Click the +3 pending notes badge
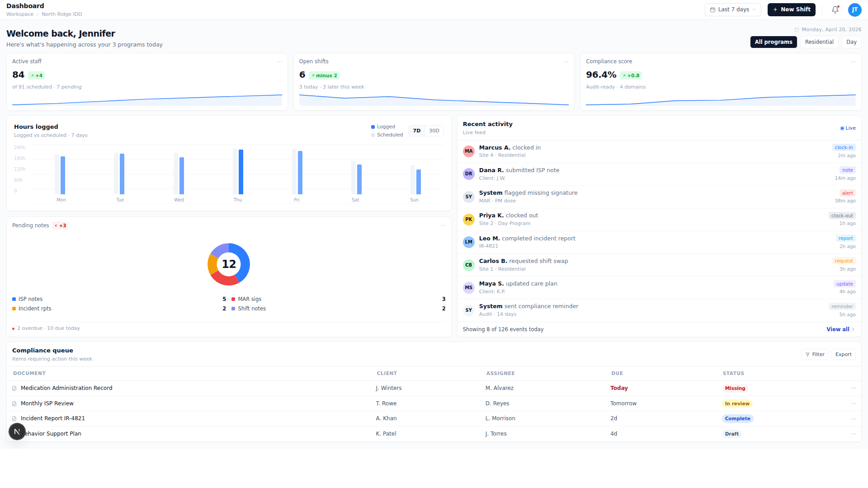Image resolution: width=868 pixels, height=488 pixels. (61, 226)
